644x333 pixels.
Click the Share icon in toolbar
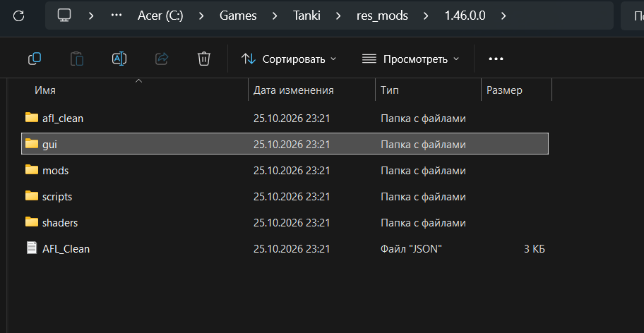click(162, 59)
